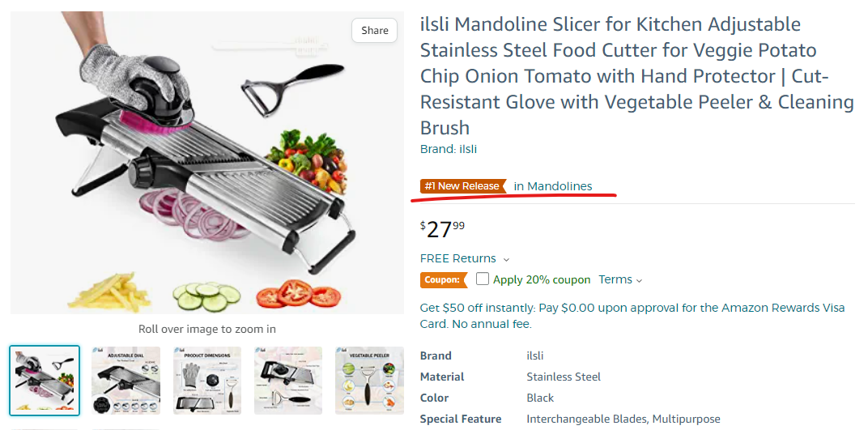Open the FREE Returns link
This screenshot has height=430, width=868.
(x=457, y=258)
